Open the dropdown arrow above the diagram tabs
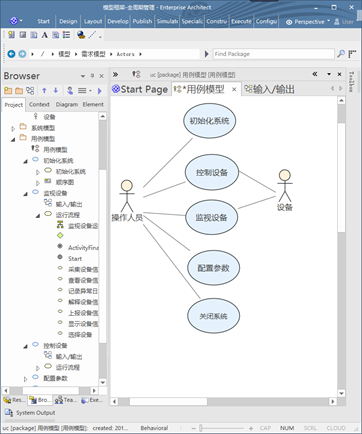Viewport: 362px width, 434px height. [x=329, y=74]
